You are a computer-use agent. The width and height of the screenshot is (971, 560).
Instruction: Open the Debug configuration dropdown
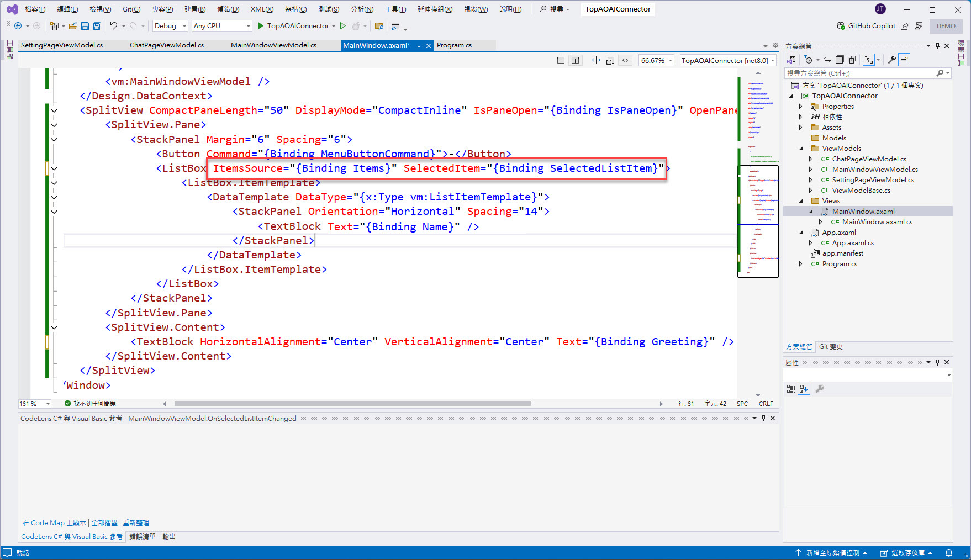[170, 26]
